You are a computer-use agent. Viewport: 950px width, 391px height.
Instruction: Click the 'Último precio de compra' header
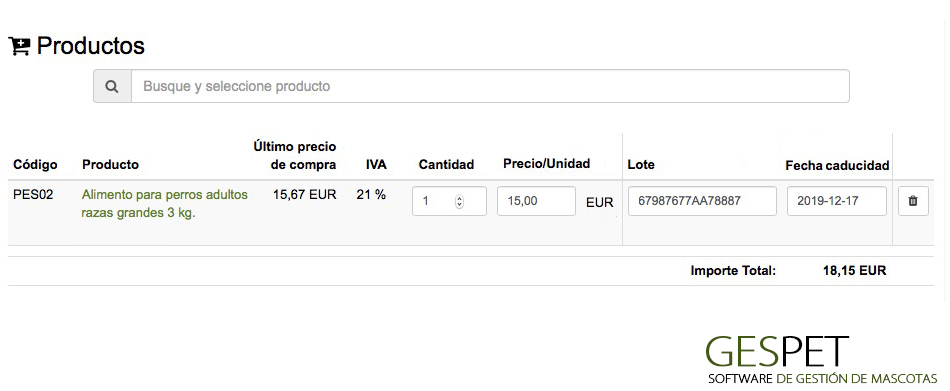(x=294, y=156)
